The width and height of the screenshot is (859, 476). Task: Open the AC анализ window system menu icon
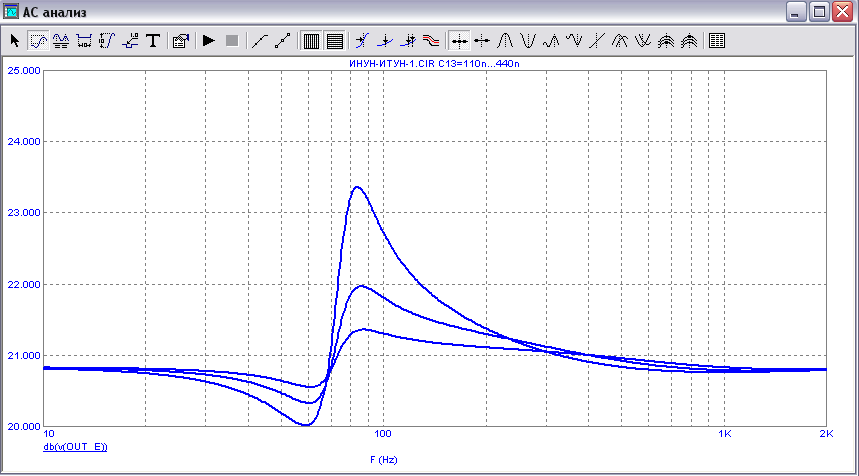click(x=10, y=11)
